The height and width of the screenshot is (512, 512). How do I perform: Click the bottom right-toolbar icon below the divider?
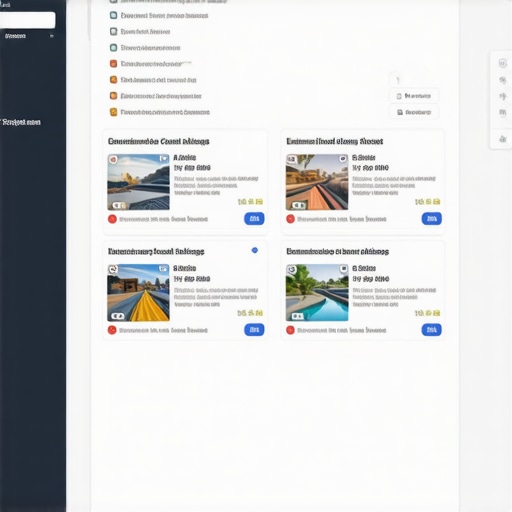[502, 139]
